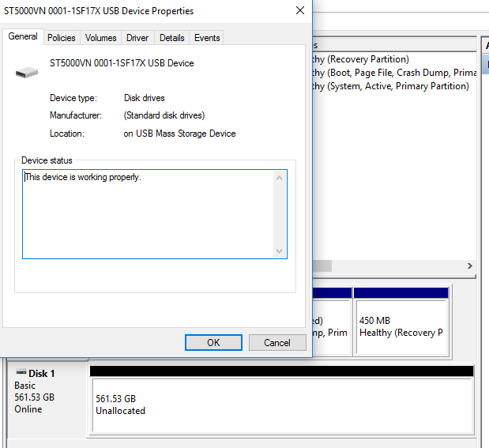This screenshot has height=448, width=489.
Task: Select the General tab
Action: coord(23,36)
